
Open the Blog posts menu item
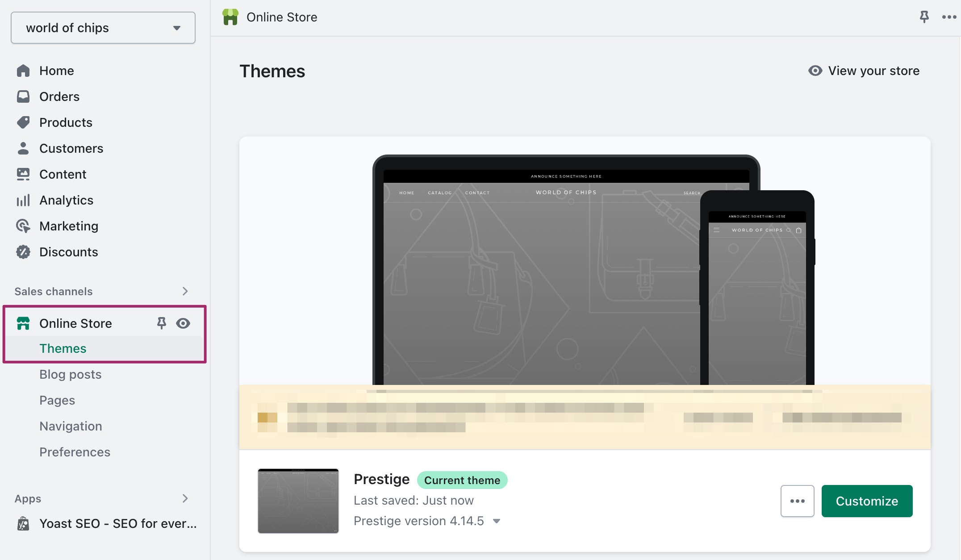pyautogui.click(x=70, y=374)
